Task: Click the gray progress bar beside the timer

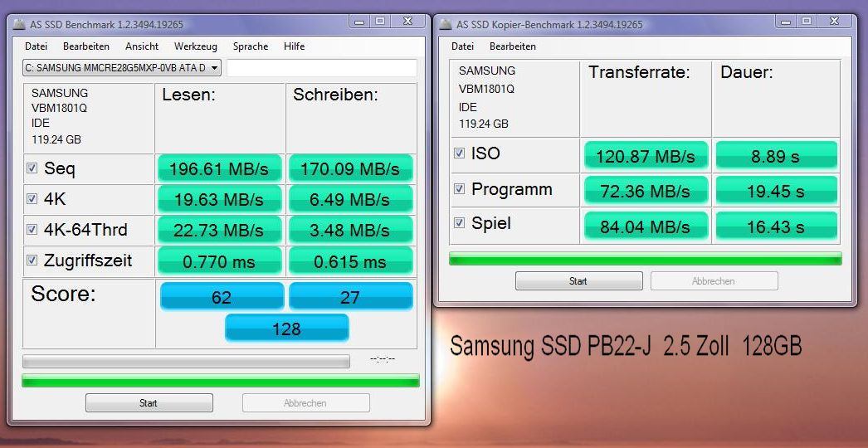Action: [186, 361]
